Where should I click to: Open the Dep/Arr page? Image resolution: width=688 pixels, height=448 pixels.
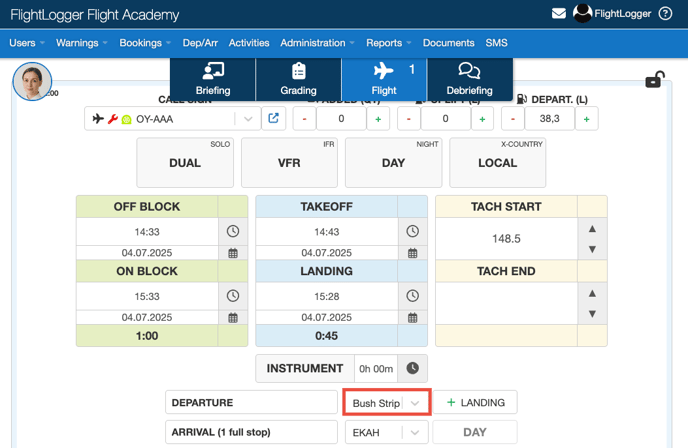[x=200, y=43]
